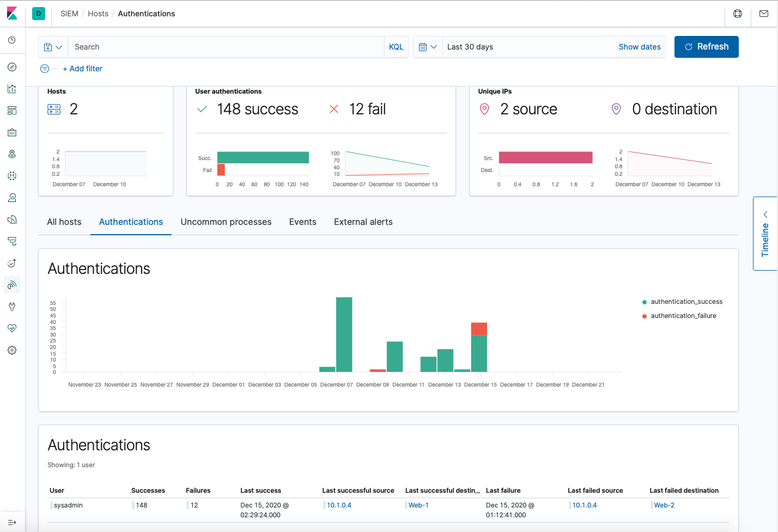
Task: Click the source IP pin icon
Action: [x=484, y=109]
